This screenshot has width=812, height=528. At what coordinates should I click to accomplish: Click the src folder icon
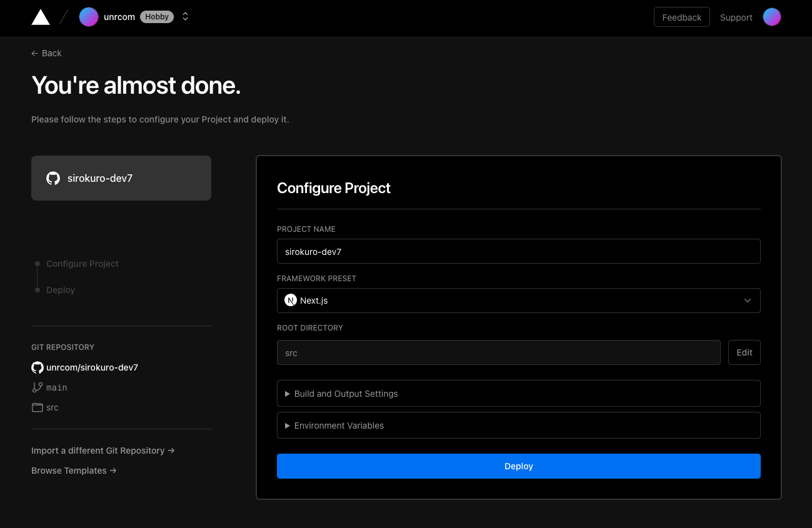(38, 407)
